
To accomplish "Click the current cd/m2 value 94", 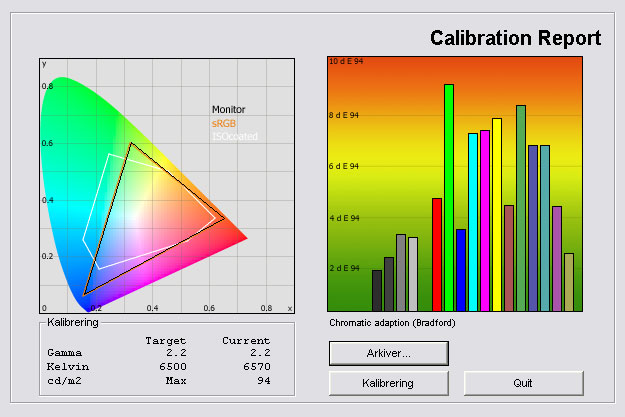I will click(262, 381).
